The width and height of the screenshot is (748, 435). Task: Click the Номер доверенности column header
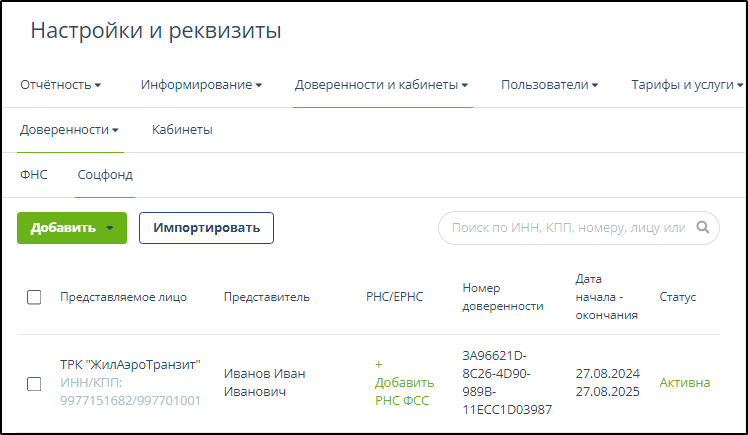(502, 297)
